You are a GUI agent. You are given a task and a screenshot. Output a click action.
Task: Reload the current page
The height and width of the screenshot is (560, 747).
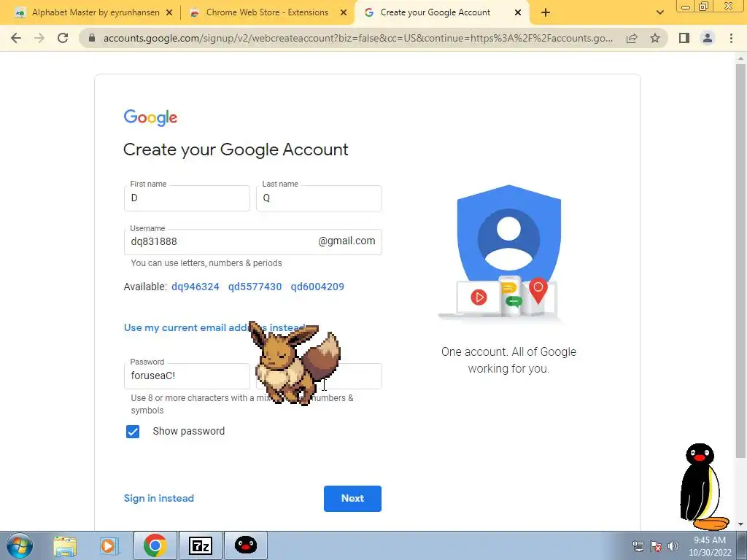click(63, 38)
